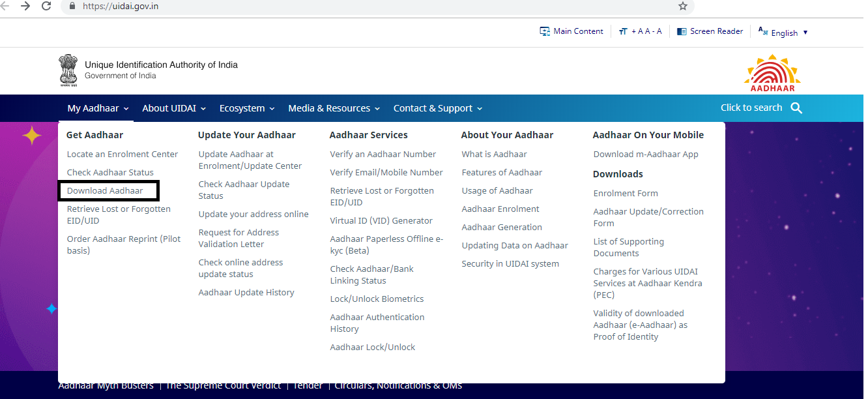Click the Government of India emblem
Screen dimensions: 868x399
(x=68, y=69)
